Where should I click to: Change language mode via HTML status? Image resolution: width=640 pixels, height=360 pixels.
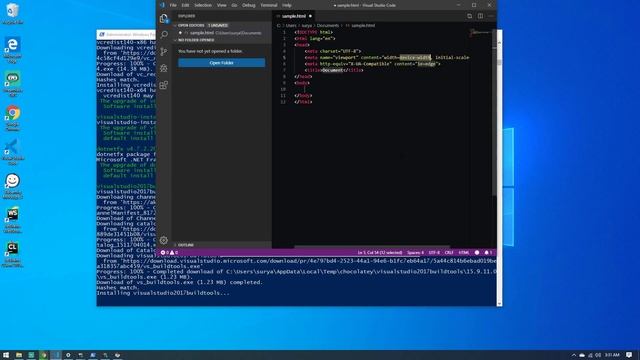[464, 253]
